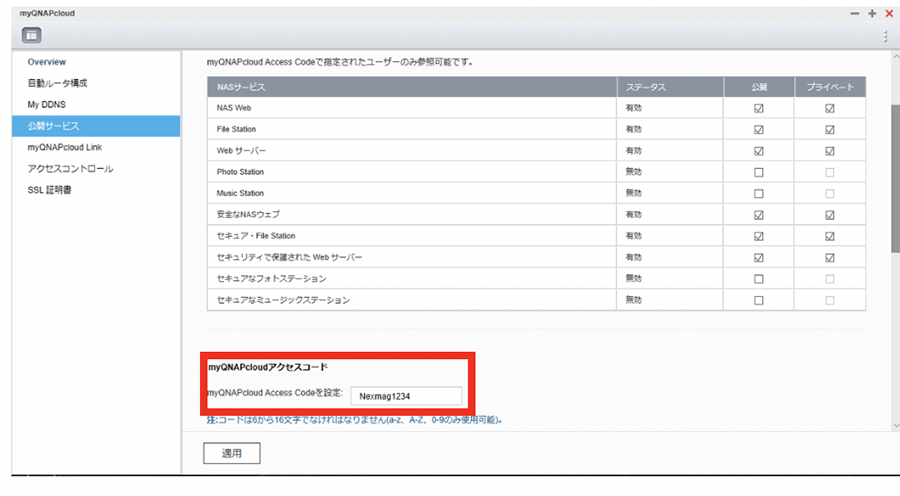The width and height of the screenshot is (900, 496).
Task: Toggle 公開 checkbox for 安全なNASウェブ
Action: 759,215
